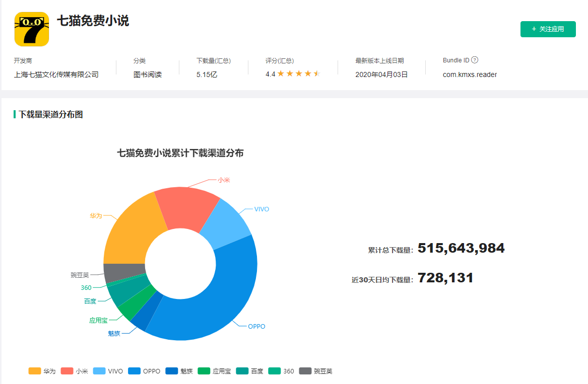Click the OPPO label beside the chart
Image resolution: width=588 pixels, height=384 pixels.
[256, 327]
